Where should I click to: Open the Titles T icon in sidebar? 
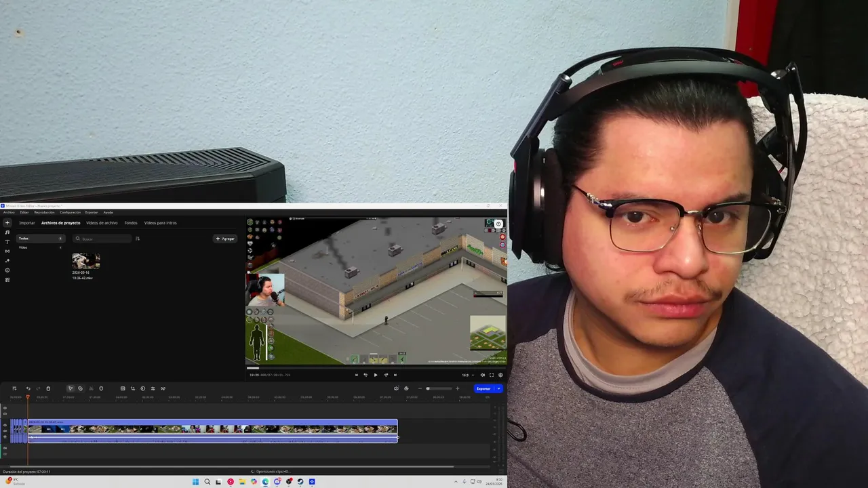7,242
